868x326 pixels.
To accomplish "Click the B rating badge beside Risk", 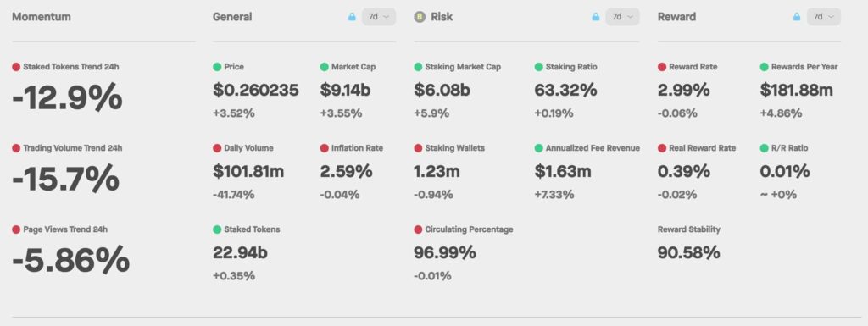I will (420, 17).
